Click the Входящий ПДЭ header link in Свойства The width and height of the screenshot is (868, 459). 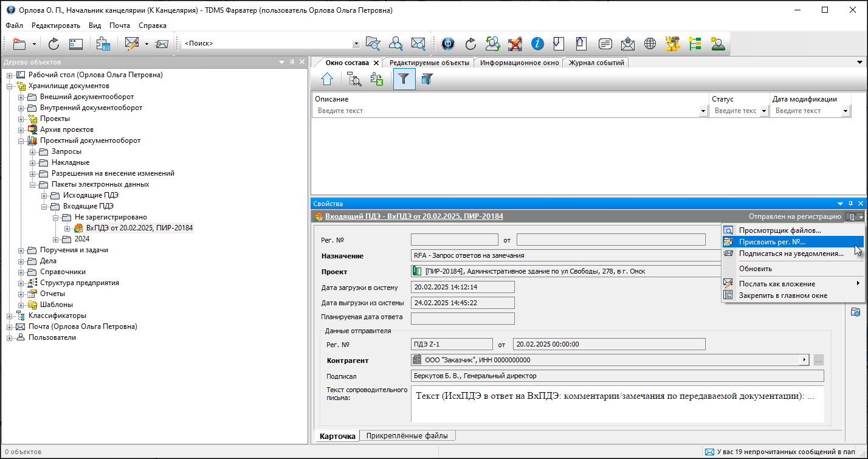click(414, 216)
